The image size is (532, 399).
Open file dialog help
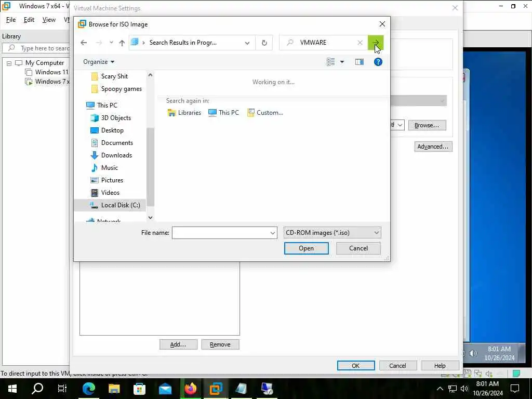(x=378, y=62)
